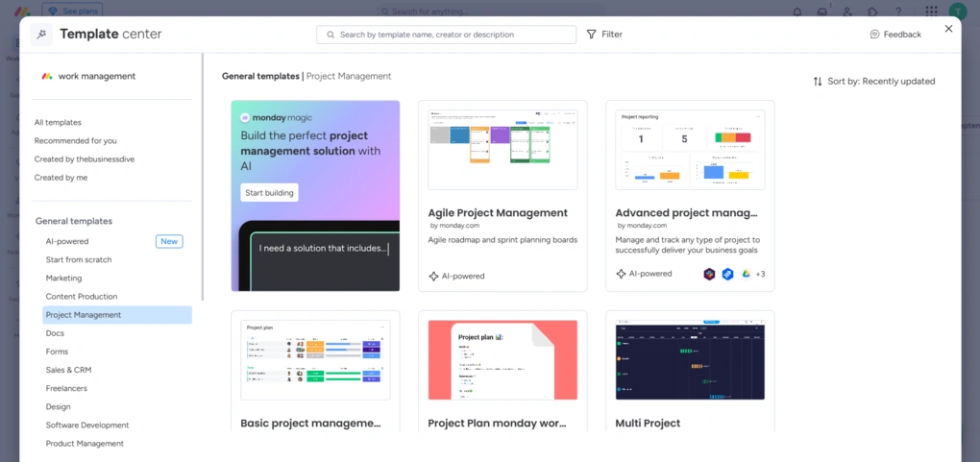Open the Advanced project management thumbnail
This screenshot has height=462, width=980.
[x=690, y=150]
